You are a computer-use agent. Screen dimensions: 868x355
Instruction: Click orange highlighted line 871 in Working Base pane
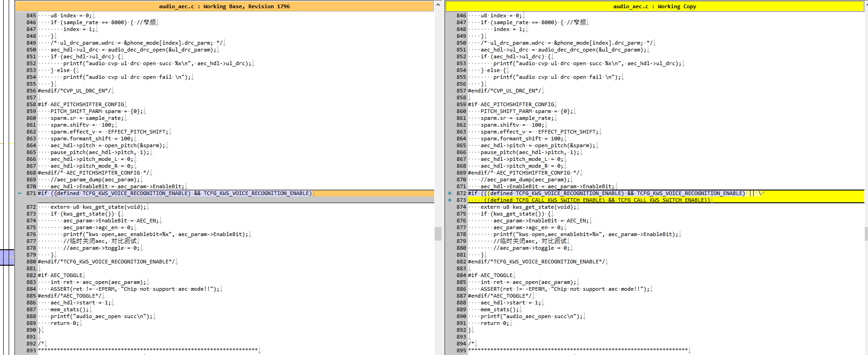(236, 193)
